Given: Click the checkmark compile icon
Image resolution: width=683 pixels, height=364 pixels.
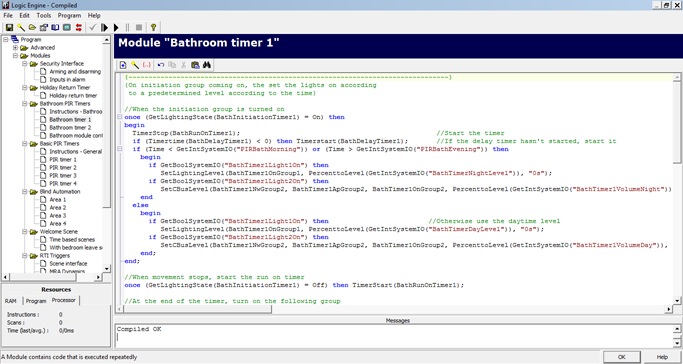Looking at the screenshot, I should (x=92, y=27).
